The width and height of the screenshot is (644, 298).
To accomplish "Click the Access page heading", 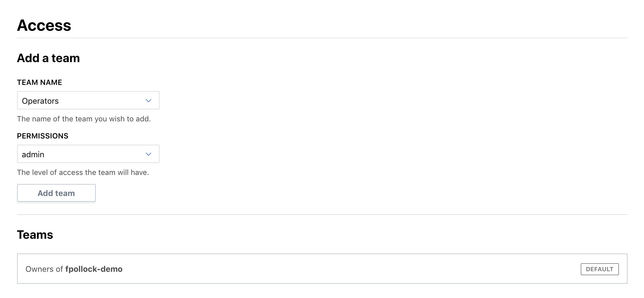I will (x=44, y=25).
